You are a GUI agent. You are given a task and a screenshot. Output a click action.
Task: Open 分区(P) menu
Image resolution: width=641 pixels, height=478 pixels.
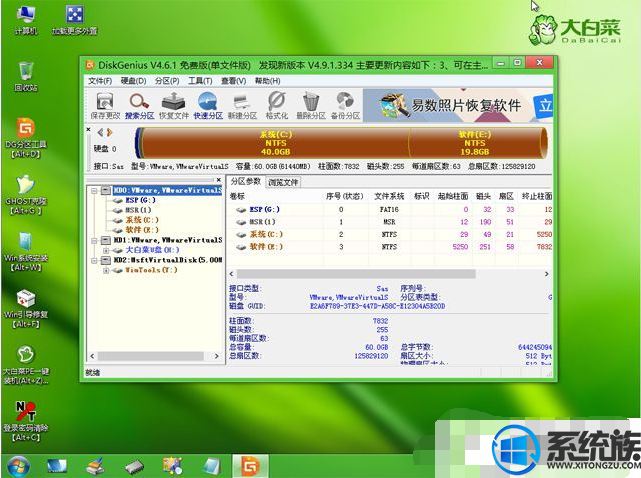(167, 81)
